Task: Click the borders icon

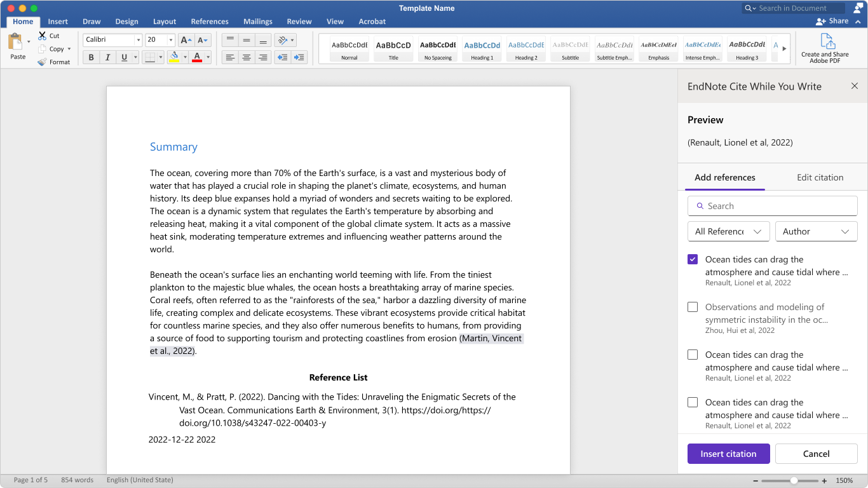Action: (149, 57)
